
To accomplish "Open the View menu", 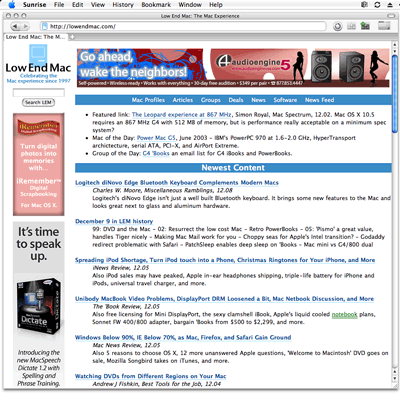I will pyautogui.click(x=98, y=5).
